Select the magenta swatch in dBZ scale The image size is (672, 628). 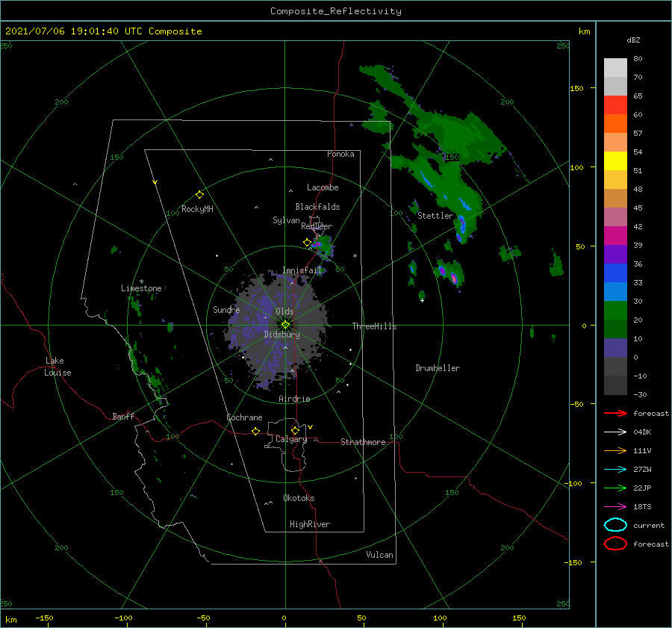(x=615, y=236)
